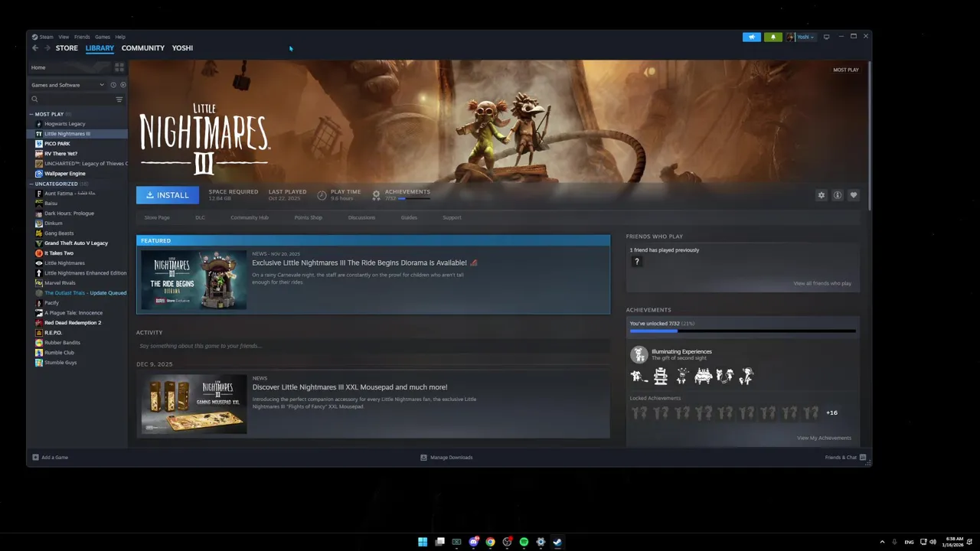Screen dimensions: 980x551
Task: Open View My Achievements link
Action: pyautogui.click(x=824, y=439)
